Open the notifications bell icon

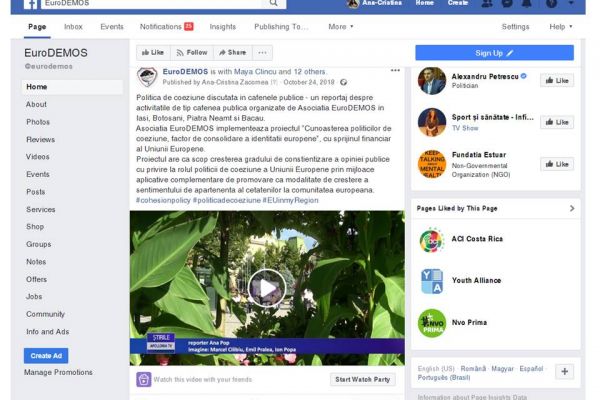click(527, 3)
